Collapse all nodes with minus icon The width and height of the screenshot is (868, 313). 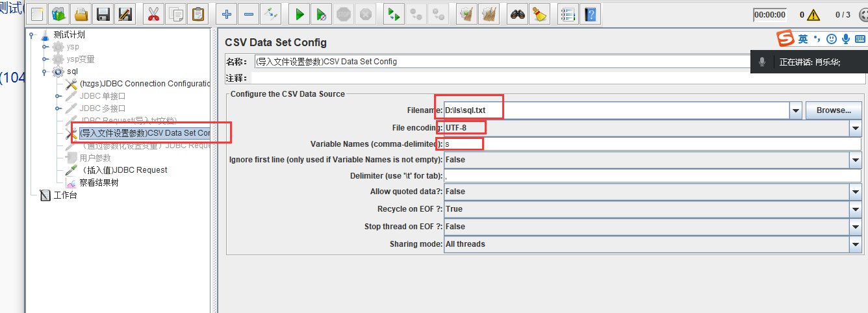[x=248, y=14]
